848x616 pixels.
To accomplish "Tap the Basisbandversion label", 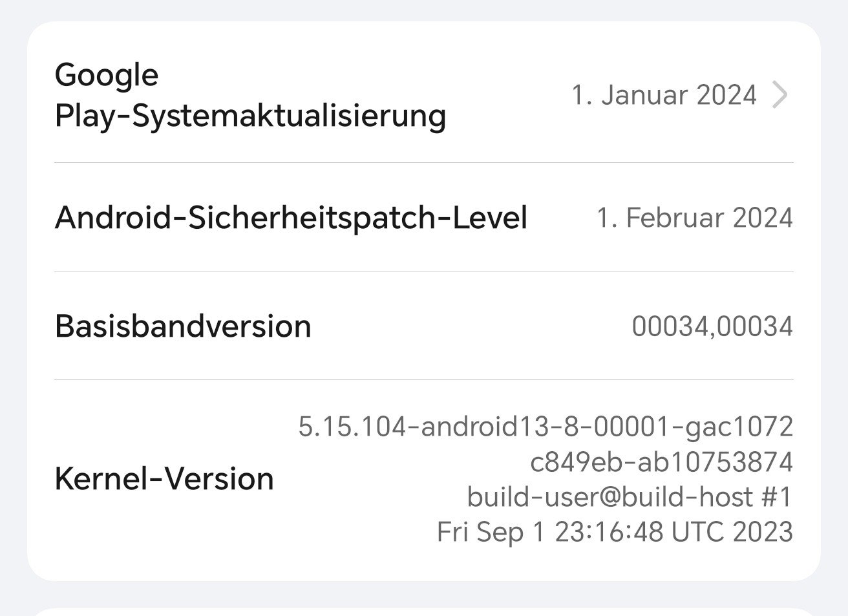I will click(x=183, y=326).
